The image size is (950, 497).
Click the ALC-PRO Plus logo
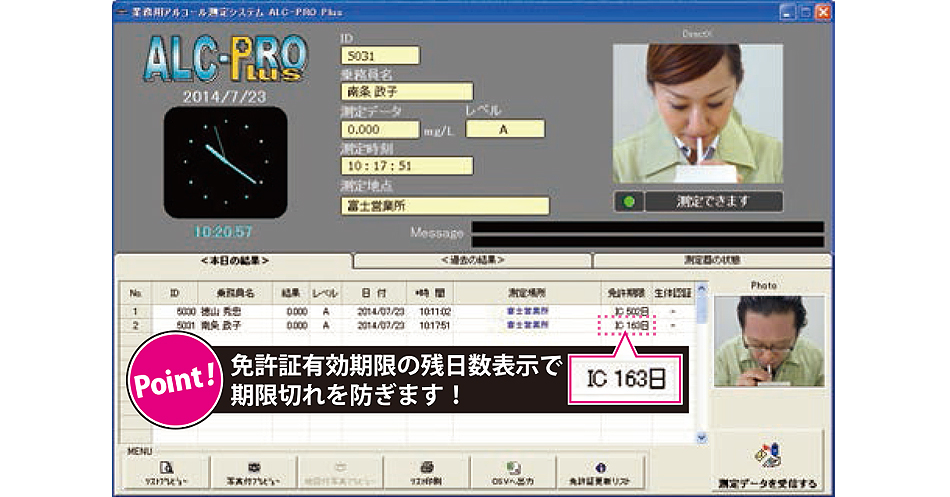pyautogui.click(x=225, y=59)
